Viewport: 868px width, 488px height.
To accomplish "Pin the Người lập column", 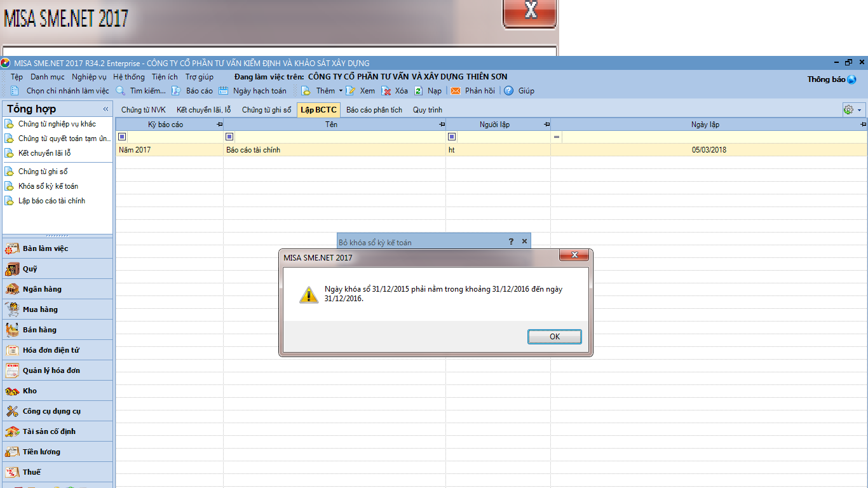I will (x=547, y=125).
